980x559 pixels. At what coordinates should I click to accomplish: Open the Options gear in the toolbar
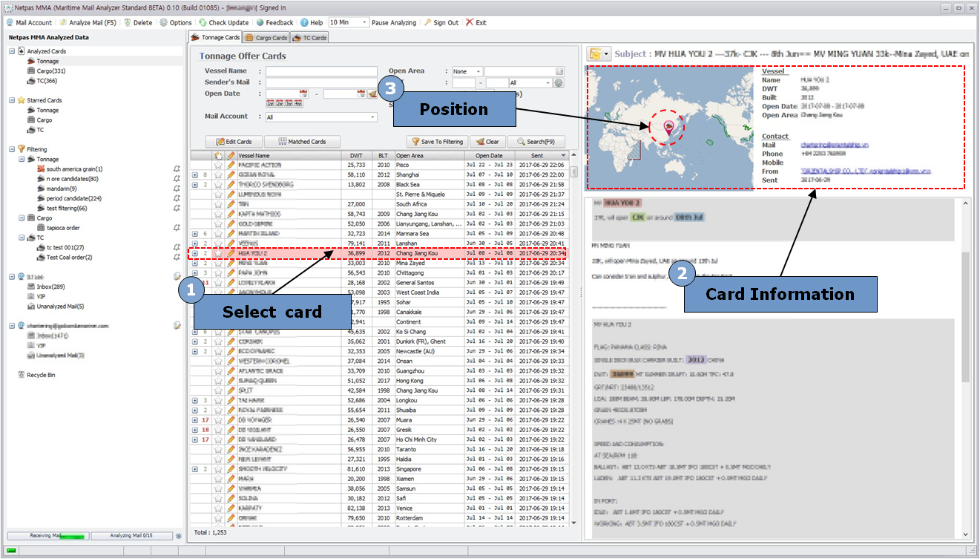[164, 23]
